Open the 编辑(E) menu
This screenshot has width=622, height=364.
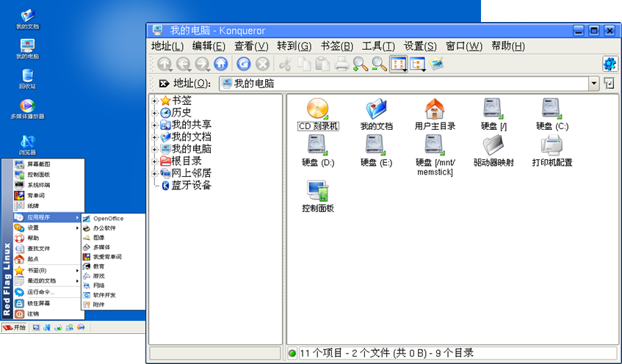tap(209, 46)
